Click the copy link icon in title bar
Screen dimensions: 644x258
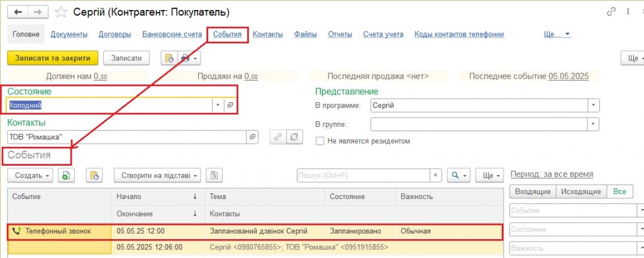(610, 12)
